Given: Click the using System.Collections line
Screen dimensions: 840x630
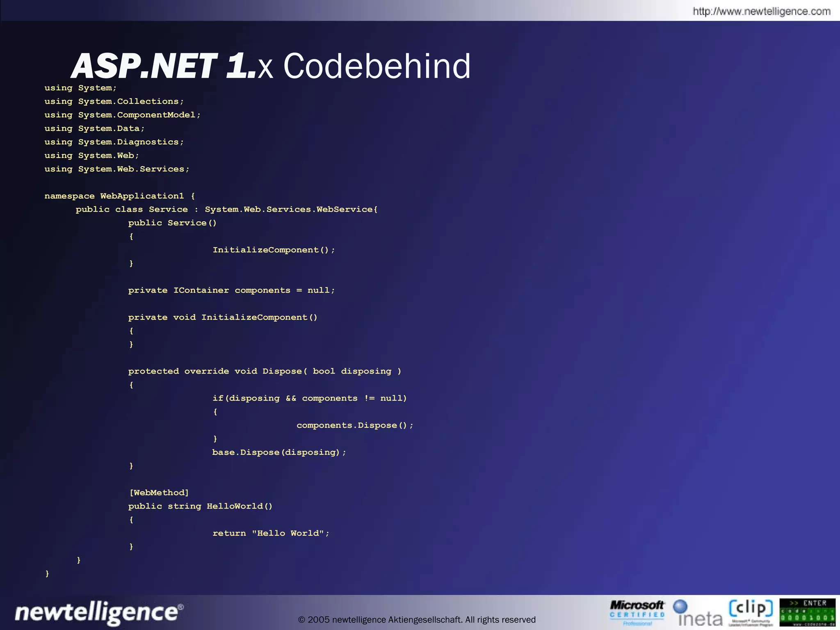Looking at the screenshot, I should click(x=114, y=101).
